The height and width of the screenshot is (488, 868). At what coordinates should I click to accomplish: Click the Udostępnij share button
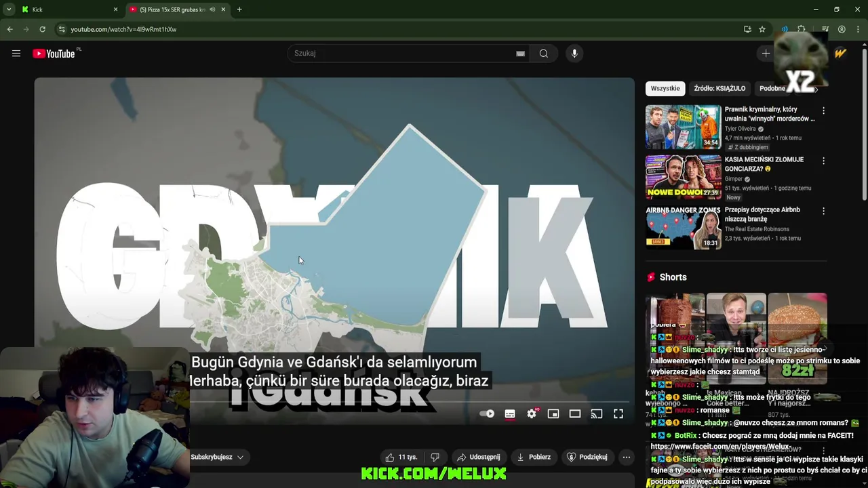tap(479, 457)
